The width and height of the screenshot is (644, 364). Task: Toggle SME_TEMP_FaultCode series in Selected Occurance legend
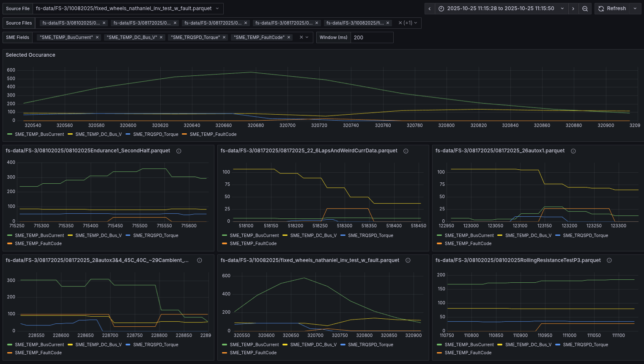213,134
